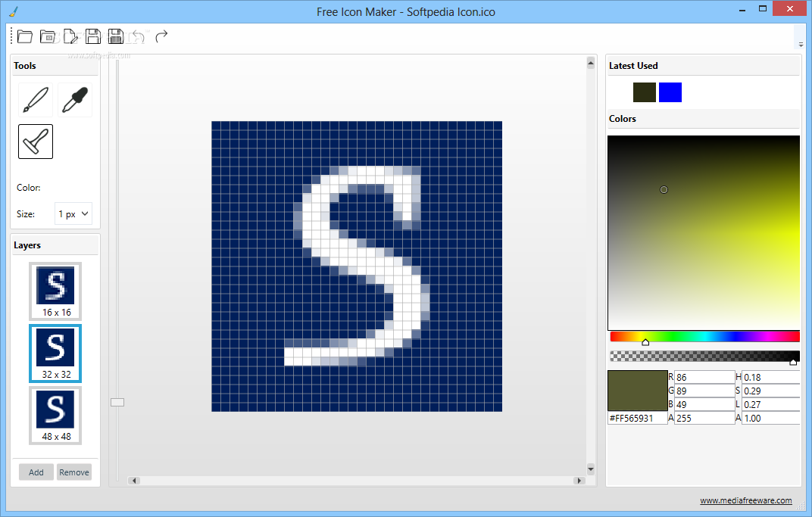Screen dimensions: 812x517
Task: Remove the selected layer
Action: 73,472
